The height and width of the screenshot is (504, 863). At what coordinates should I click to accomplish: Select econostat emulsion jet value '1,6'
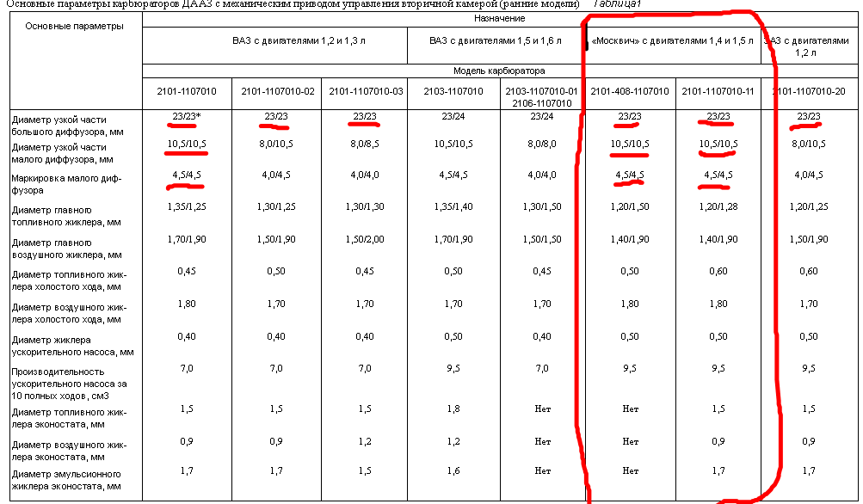coord(453,470)
